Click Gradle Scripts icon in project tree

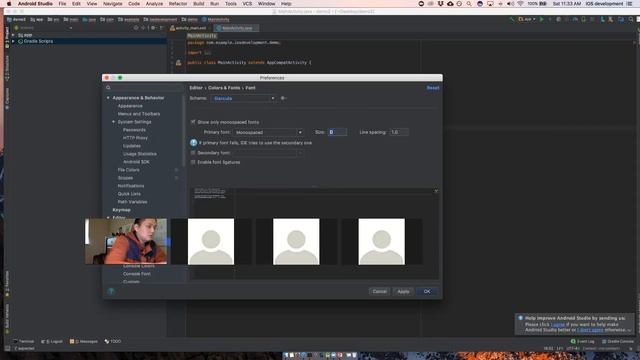click(20, 41)
